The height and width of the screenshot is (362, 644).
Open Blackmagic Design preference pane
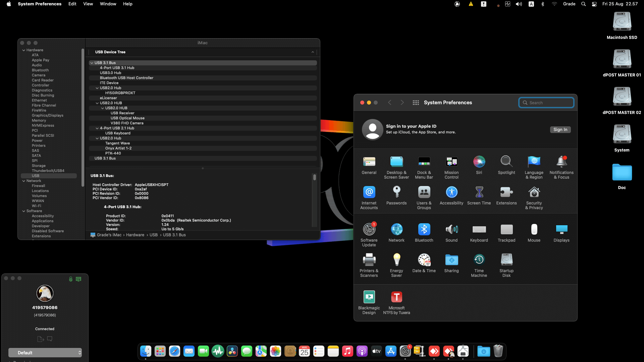[369, 303]
